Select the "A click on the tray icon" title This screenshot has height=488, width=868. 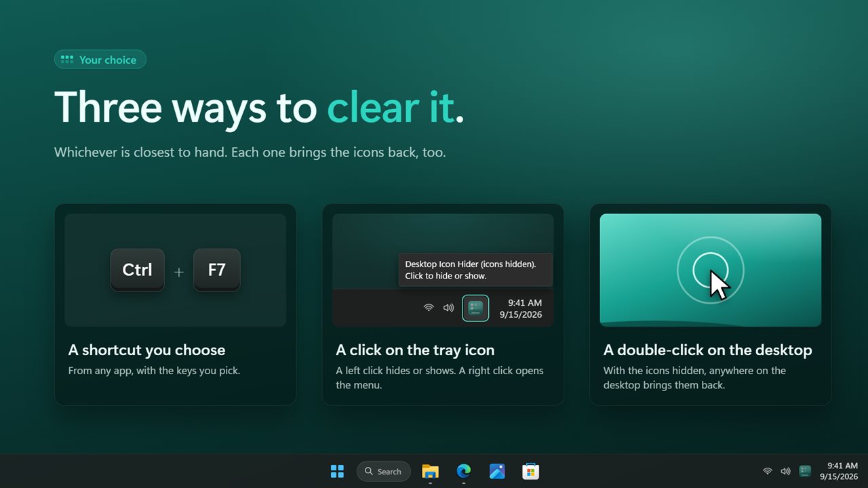tap(415, 350)
